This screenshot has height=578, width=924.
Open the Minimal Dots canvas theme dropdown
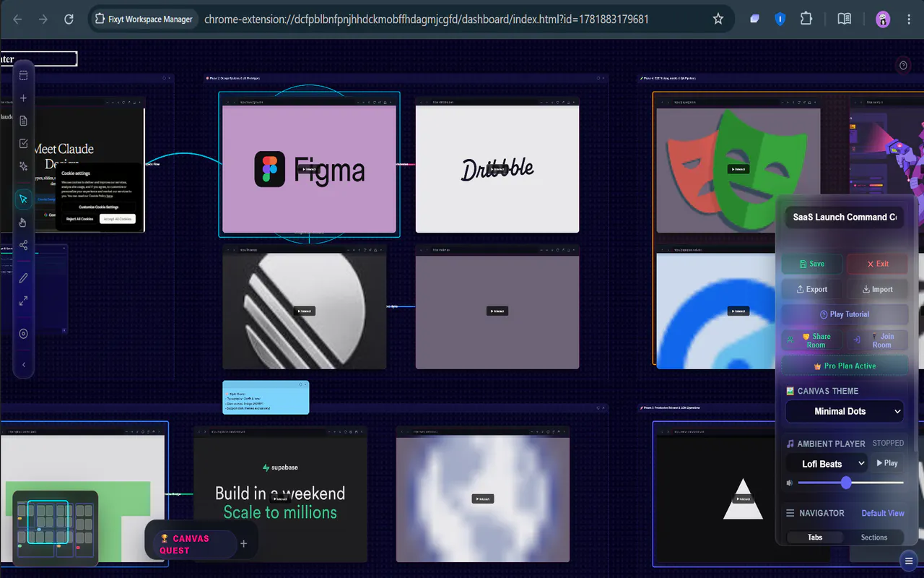coord(845,411)
